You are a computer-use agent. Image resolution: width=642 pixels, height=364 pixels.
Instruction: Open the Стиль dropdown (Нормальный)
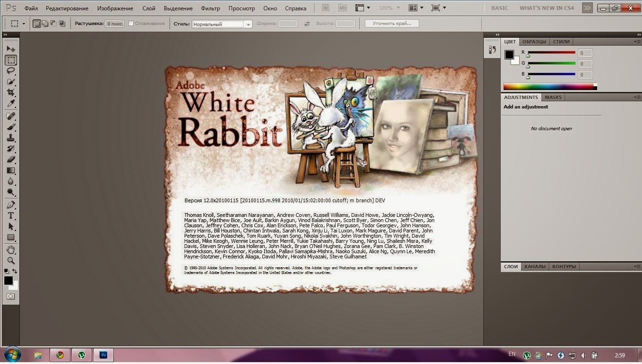[222, 24]
